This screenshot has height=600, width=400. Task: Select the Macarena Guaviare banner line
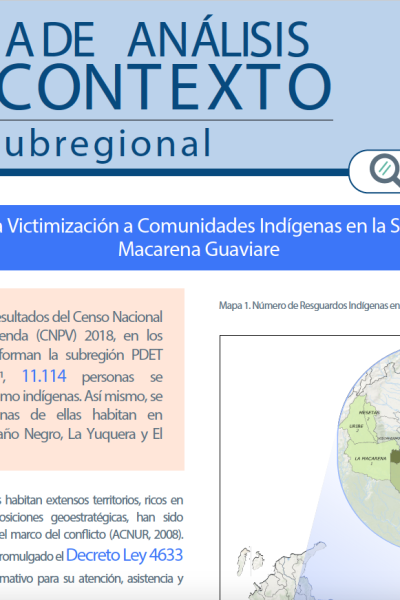click(199, 249)
